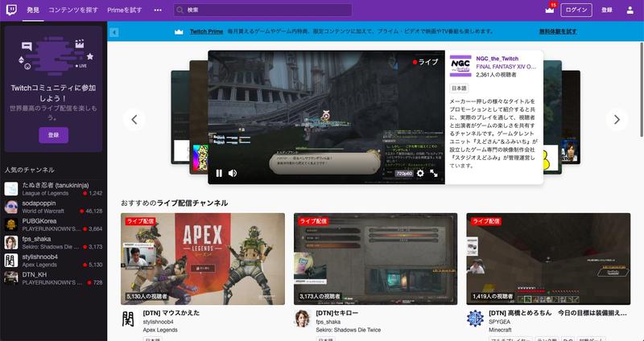Image resolution: width=644 pixels, height=341 pixels.
Task: Click fps_shaka avatar beside card title
Action: pyautogui.click(x=303, y=318)
